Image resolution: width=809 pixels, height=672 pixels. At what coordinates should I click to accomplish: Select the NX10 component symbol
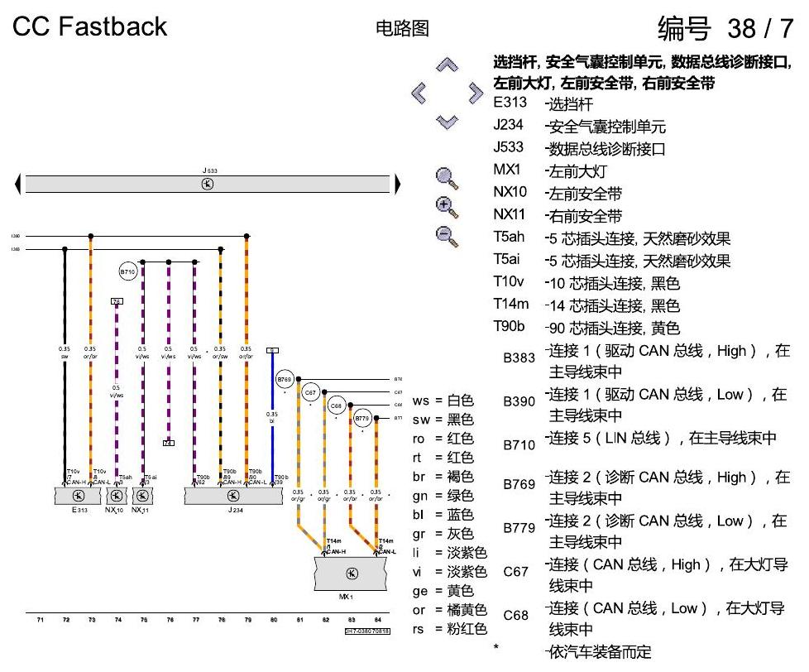click(117, 496)
